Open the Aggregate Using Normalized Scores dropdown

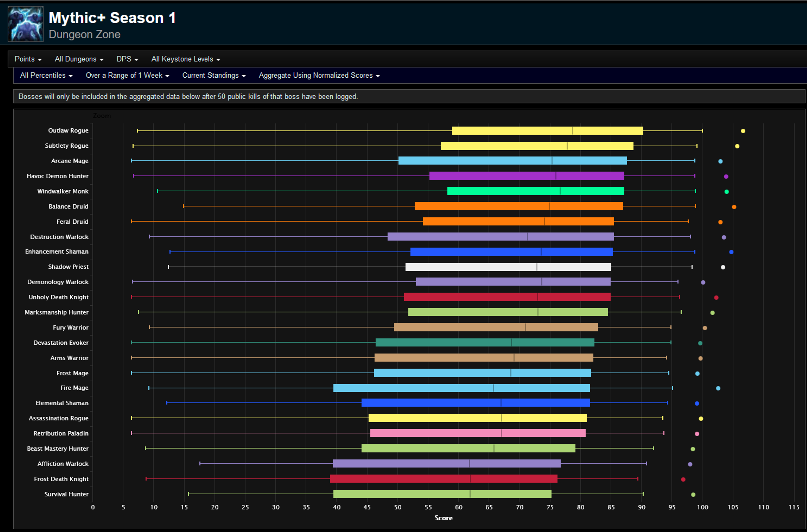(x=319, y=75)
